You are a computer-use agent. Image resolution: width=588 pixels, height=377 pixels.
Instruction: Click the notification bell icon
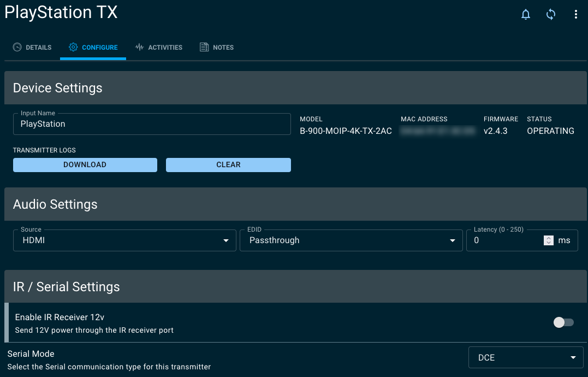pyautogui.click(x=525, y=14)
